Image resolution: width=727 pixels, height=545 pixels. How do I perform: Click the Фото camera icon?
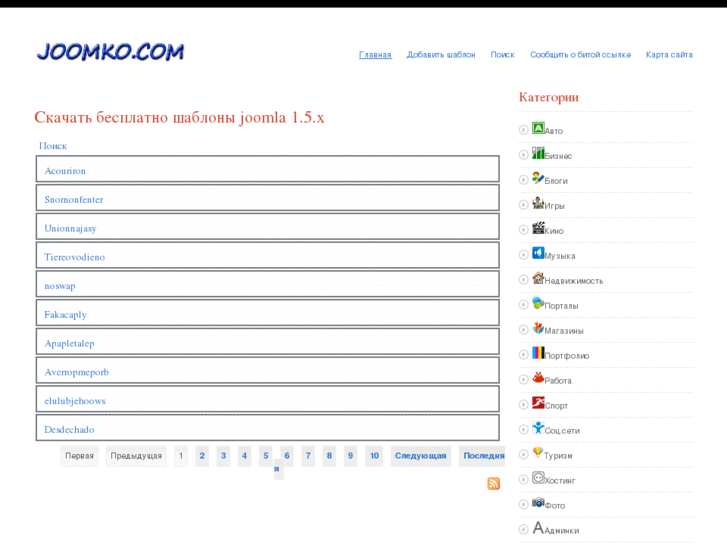(x=538, y=502)
